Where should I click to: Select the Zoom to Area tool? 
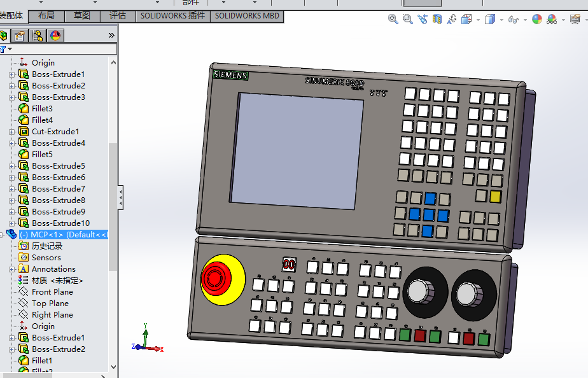coord(408,19)
